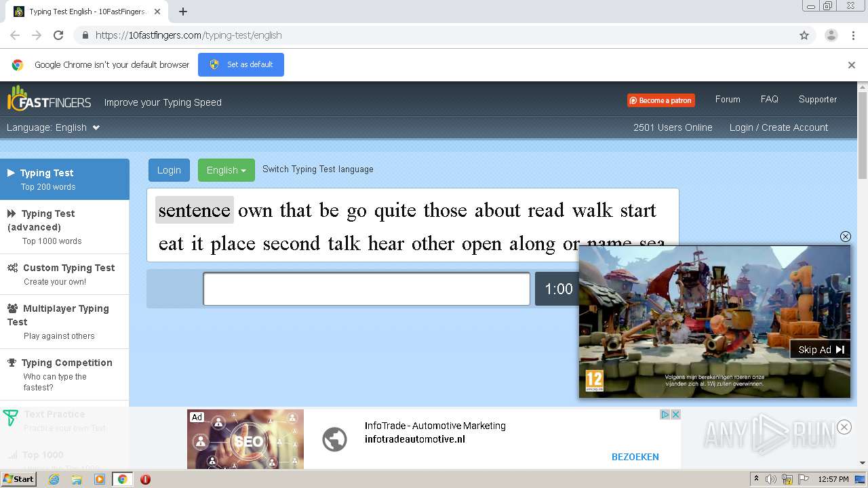Expand the Language: English selector

click(53, 127)
